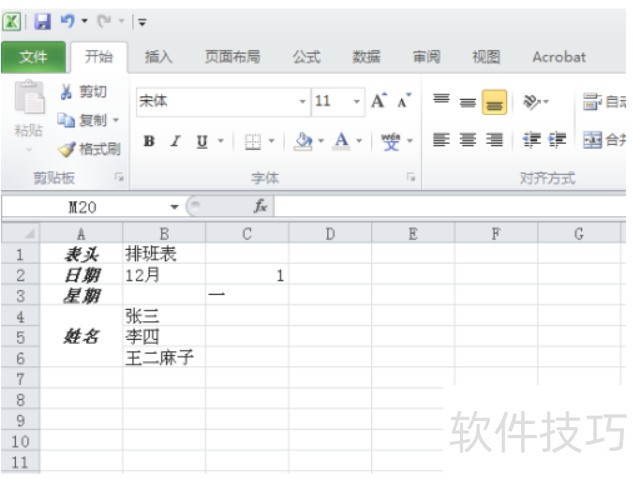
Task: Click the Name Box showing M20
Action: (83, 207)
